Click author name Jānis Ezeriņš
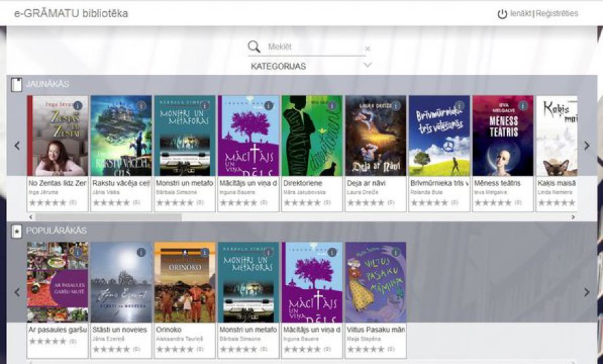603x364 pixels. (x=108, y=339)
